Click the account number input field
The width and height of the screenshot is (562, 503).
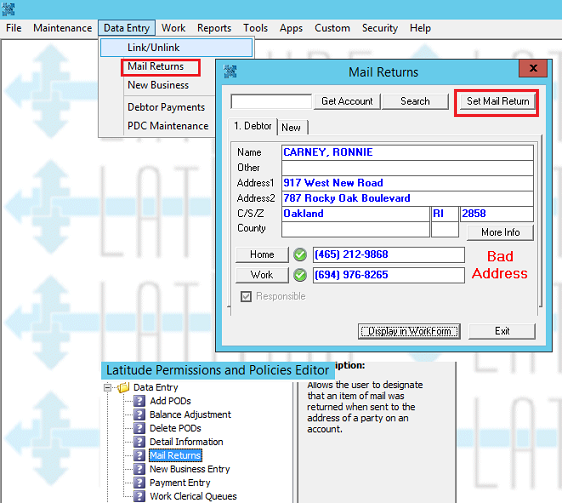click(271, 101)
